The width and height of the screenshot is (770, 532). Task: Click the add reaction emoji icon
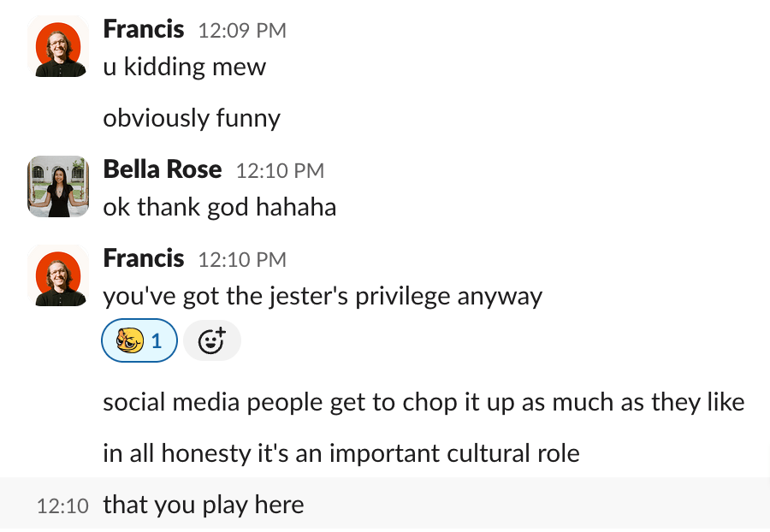[x=211, y=340]
